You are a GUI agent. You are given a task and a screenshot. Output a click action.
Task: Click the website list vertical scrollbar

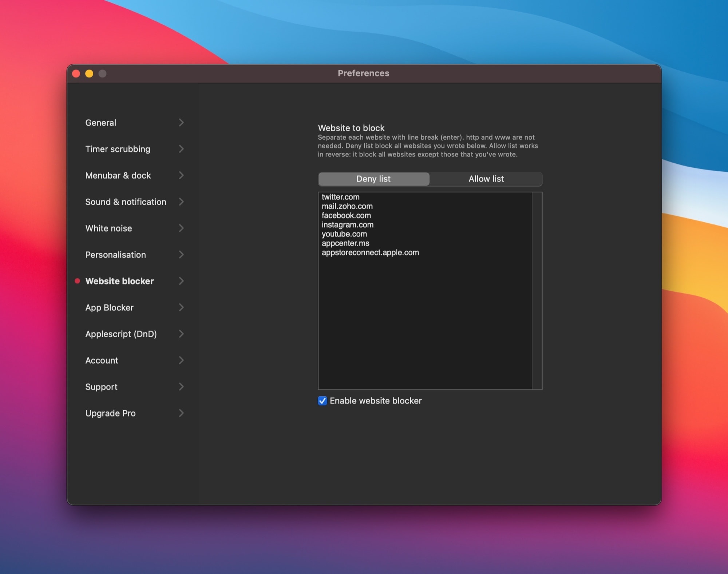pyautogui.click(x=537, y=291)
